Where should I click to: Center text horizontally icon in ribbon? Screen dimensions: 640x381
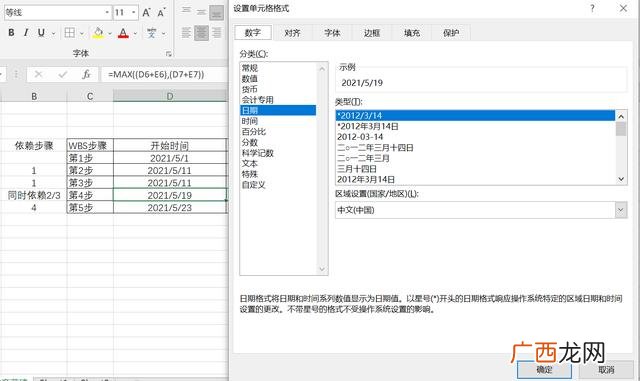coord(201,33)
